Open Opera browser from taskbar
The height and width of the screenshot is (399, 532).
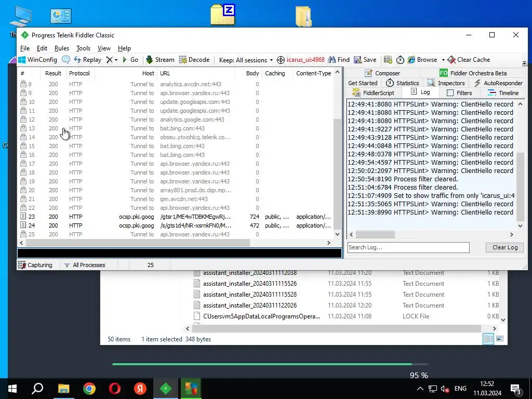click(115, 389)
